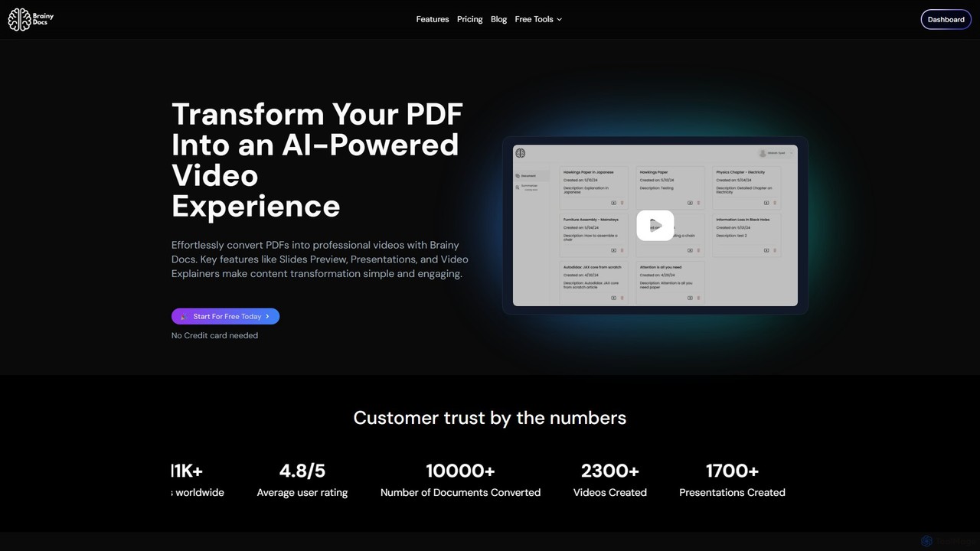
Task: Select the "Average user rating" label
Action: click(x=302, y=493)
